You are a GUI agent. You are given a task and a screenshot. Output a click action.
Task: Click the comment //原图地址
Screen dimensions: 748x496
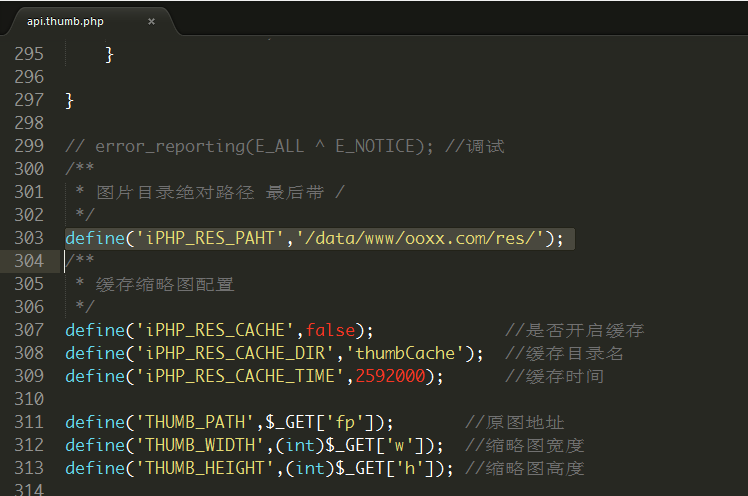click(x=515, y=422)
